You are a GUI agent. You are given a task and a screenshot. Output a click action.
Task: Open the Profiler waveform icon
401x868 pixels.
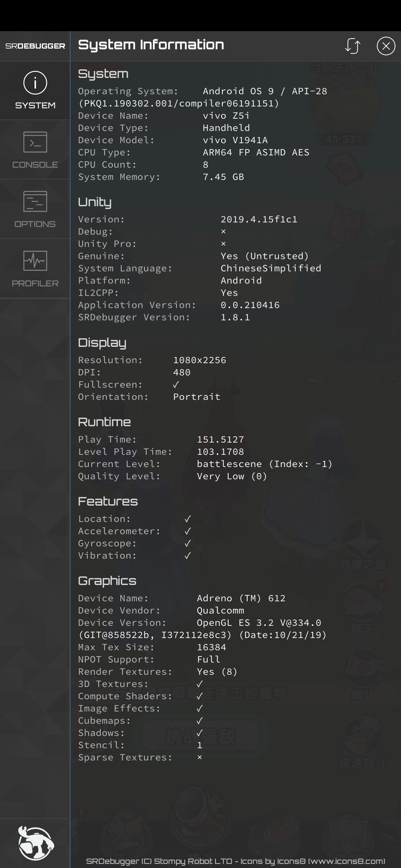(x=35, y=261)
